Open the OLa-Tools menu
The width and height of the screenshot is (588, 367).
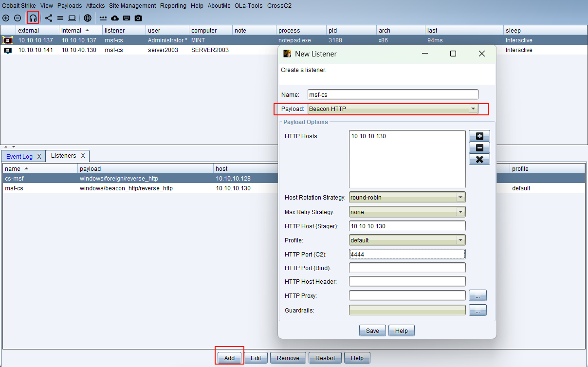click(x=249, y=6)
